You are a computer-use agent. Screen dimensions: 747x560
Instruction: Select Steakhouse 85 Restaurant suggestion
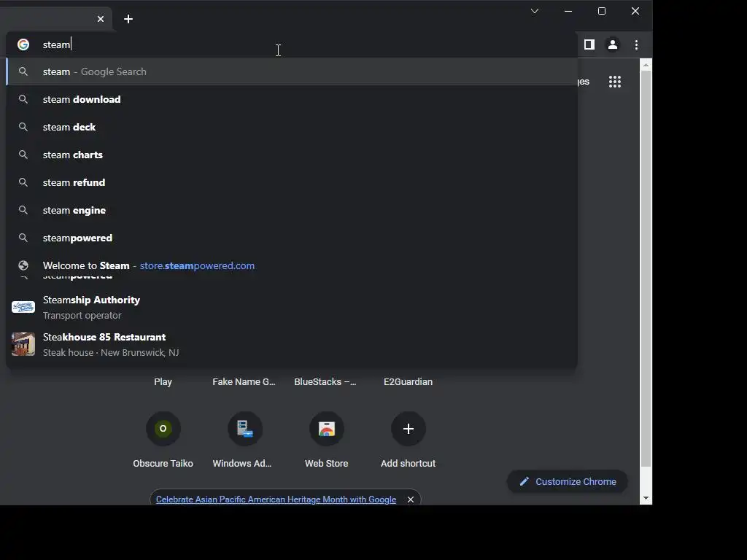(292, 344)
